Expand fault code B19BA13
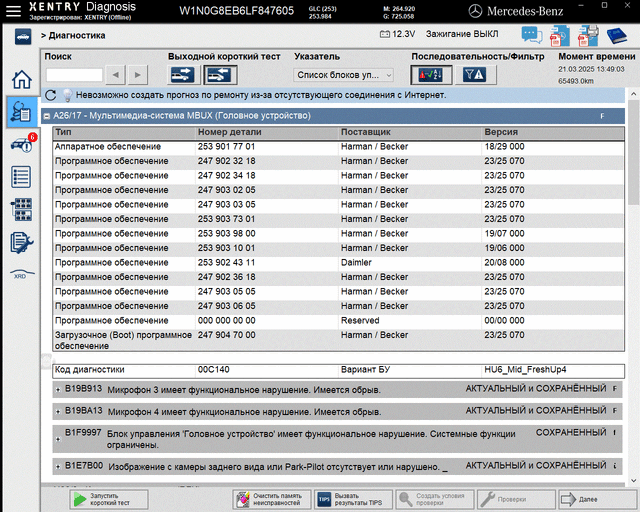 click(x=58, y=412)
